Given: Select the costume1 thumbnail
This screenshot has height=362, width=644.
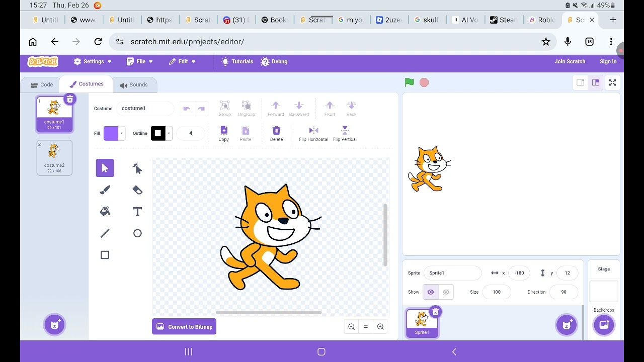Looking at the screenshot, I should pyautogui.click(x=54, y=115).
